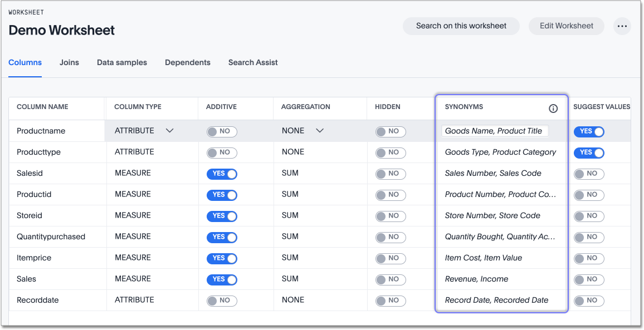The image size is (644, 330).
Task: Select the Search Assist tab
Action: point(253,62)
